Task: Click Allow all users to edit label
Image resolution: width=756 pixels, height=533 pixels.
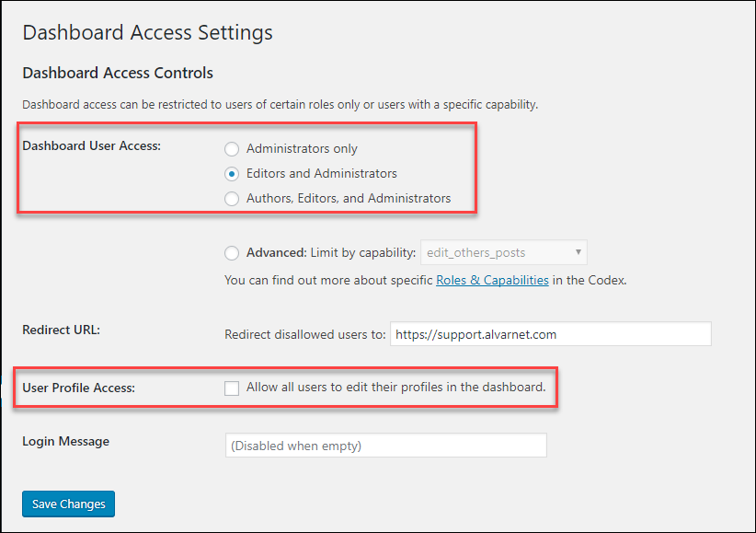Action: 395,388
